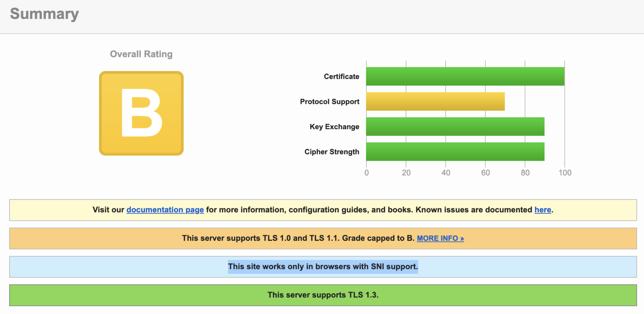This screenshot has width=644, height=314.
Task: Click the known issues 'here' link
Action: pos(542,210)
